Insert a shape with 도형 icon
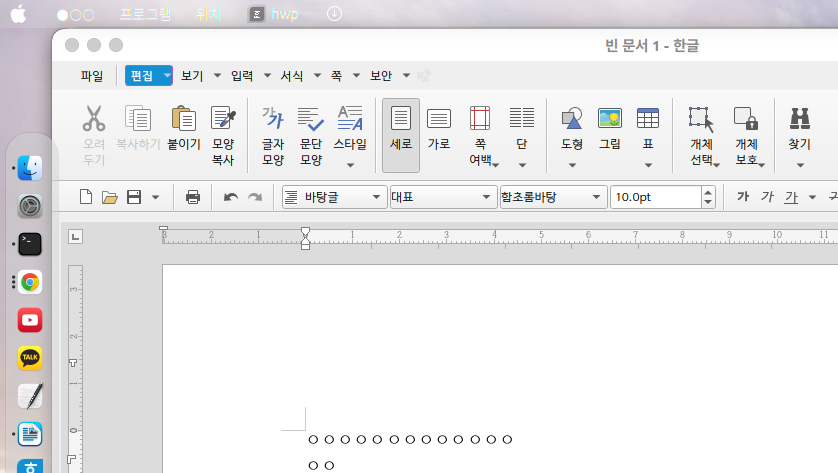The image size is (838, 473). click(572, 118)
